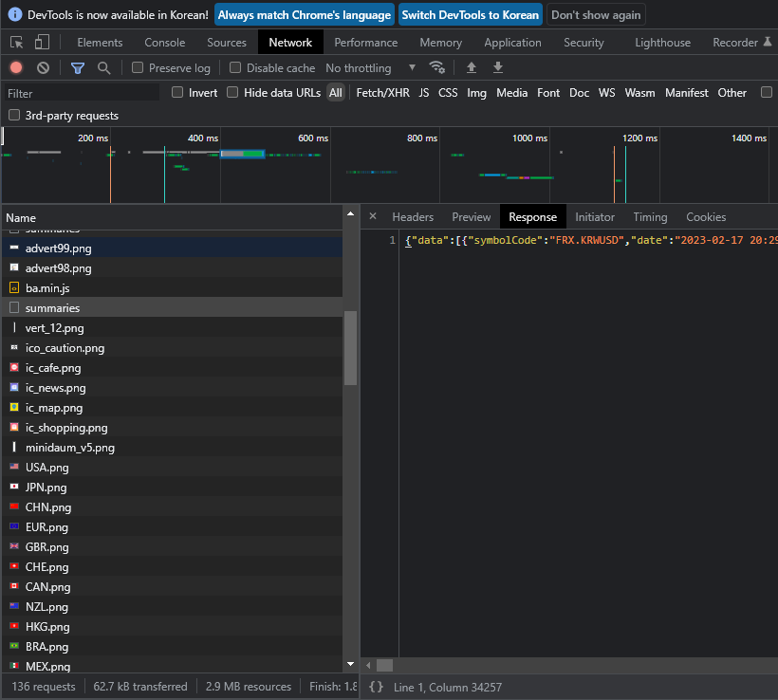Enable 3rd-party requests checkbox
778x700 pixels.
pyautogui.click(x=14, y=115)
